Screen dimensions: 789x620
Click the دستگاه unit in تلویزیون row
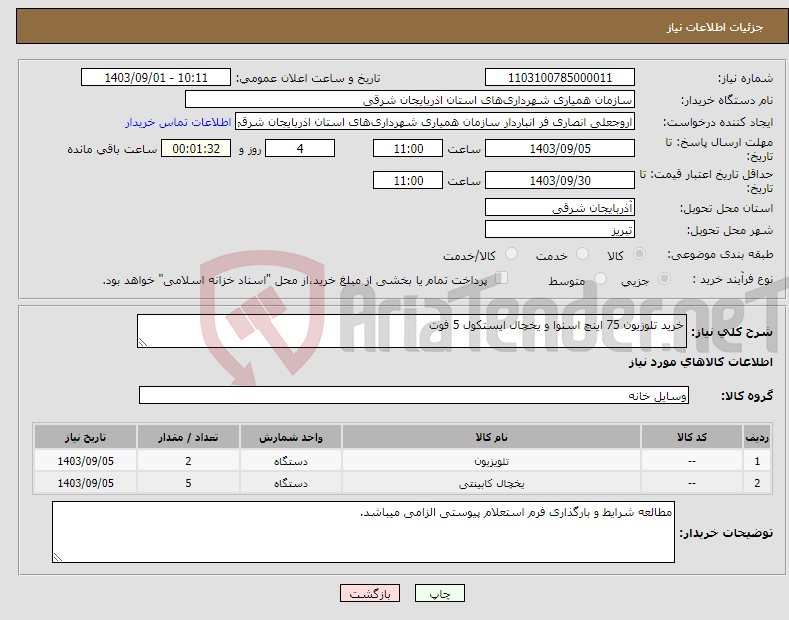pyautogui.click(x=291, y=461)
